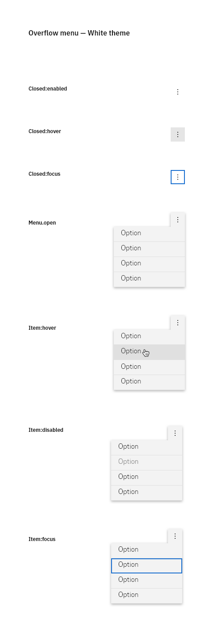220x644 pixels.
Task: Choose the blue-outlined focused Option
Action: (147, 565)
